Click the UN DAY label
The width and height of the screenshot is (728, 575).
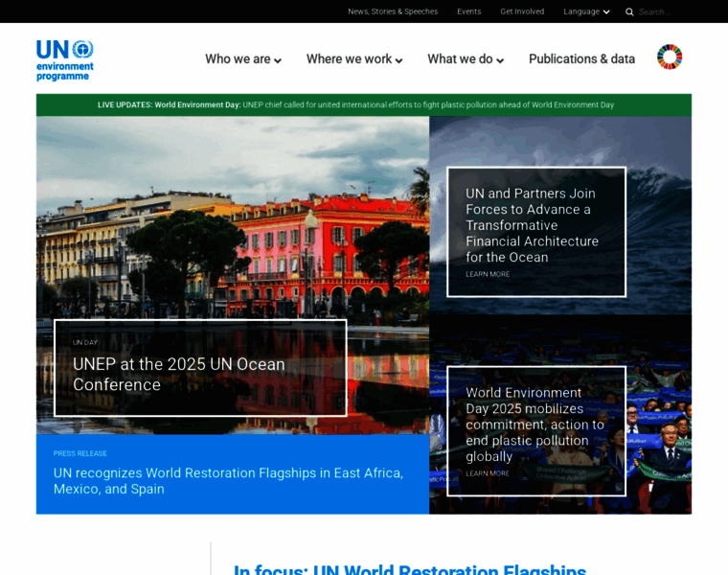point(85,342)
